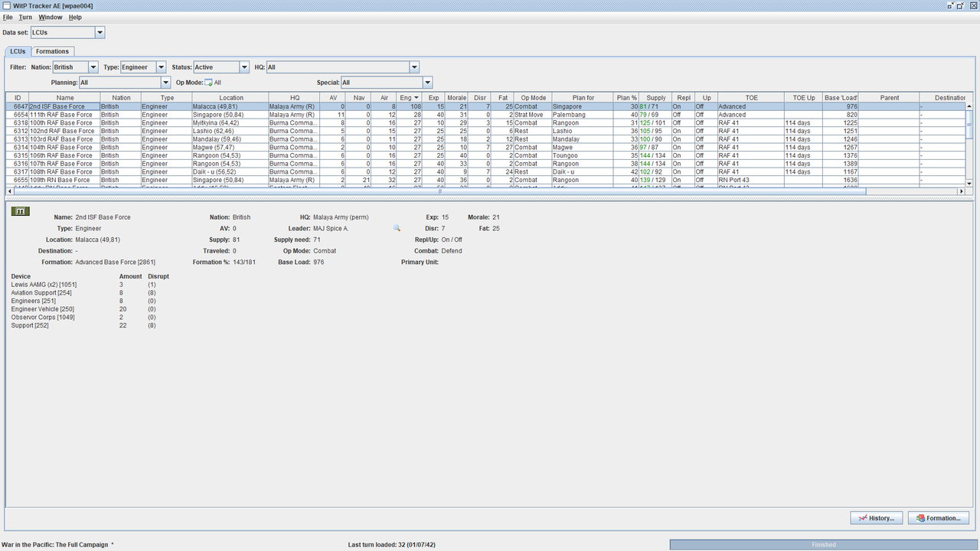Select the 102nd RAF Base Force row
Viewport: 980px width, 551px height.
pyautogui.click(x=485, y=131)
